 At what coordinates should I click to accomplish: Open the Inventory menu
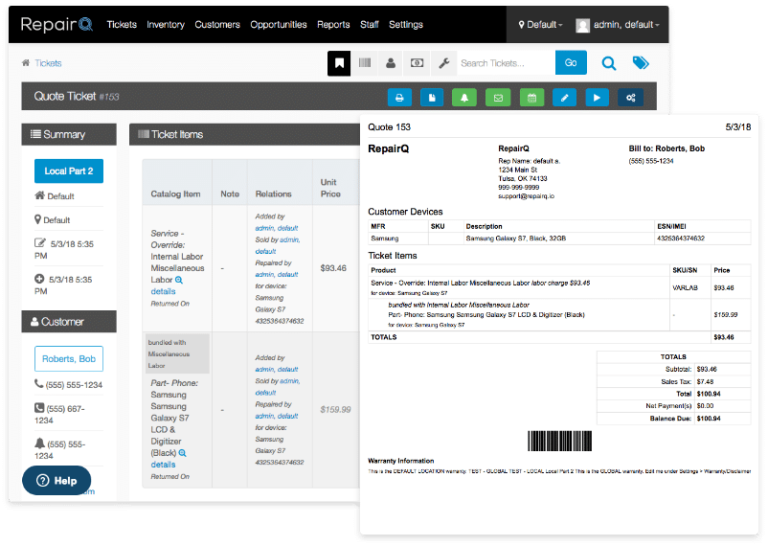166,25
